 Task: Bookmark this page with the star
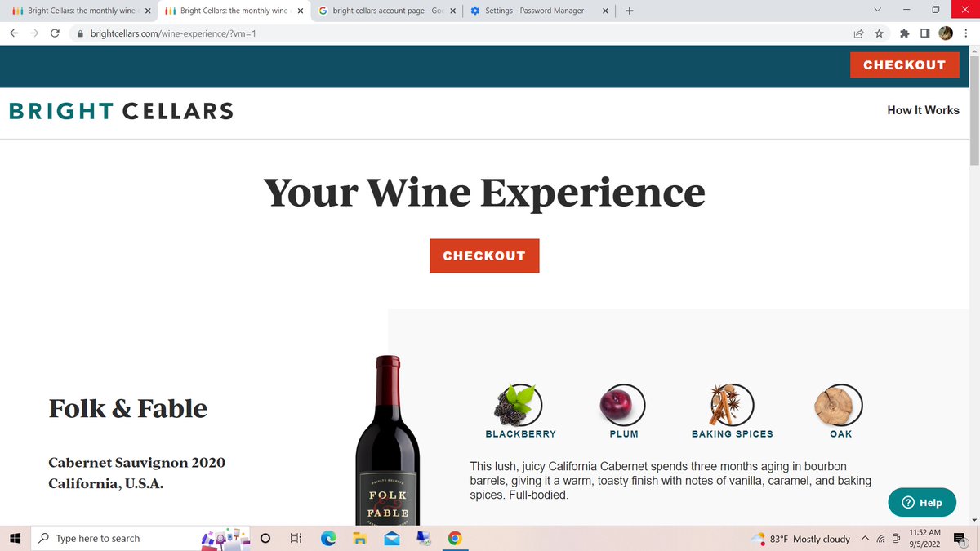(x=879, y=34)
